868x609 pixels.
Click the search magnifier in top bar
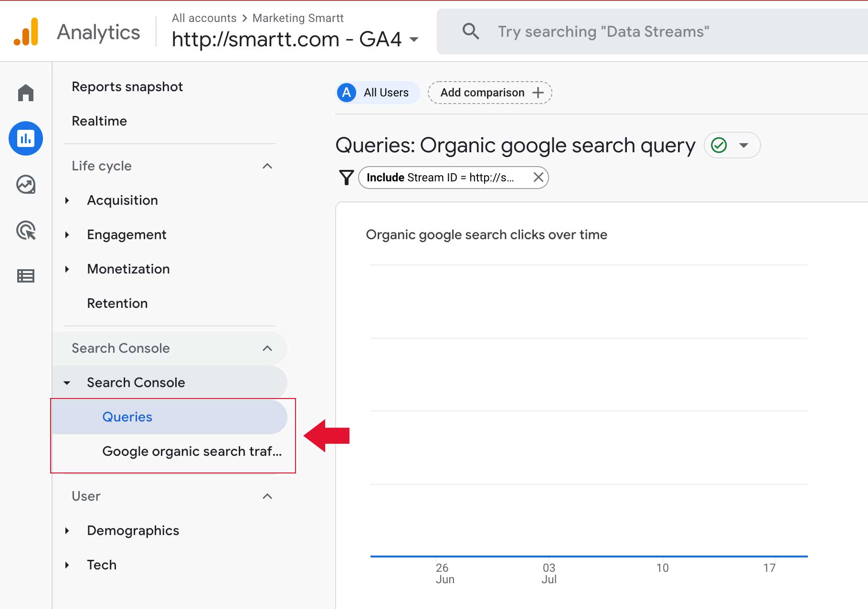point(471,31)
